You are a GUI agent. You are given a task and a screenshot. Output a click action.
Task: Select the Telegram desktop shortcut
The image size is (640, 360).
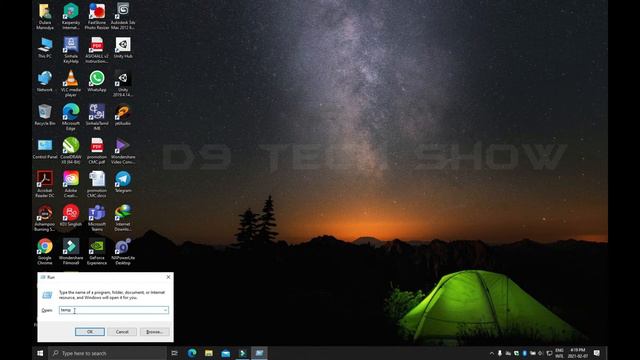123,182
